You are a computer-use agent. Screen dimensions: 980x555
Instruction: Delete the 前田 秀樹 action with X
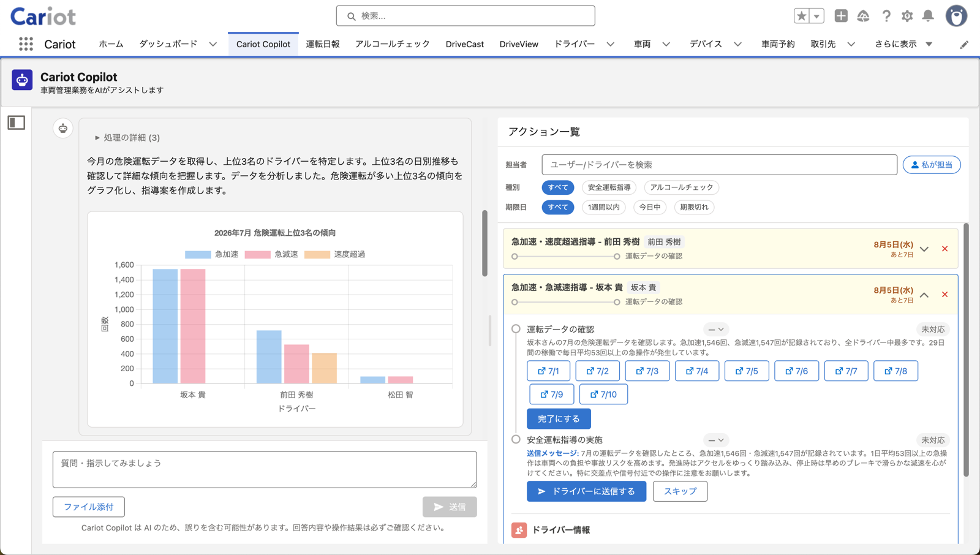click(944, 249)
